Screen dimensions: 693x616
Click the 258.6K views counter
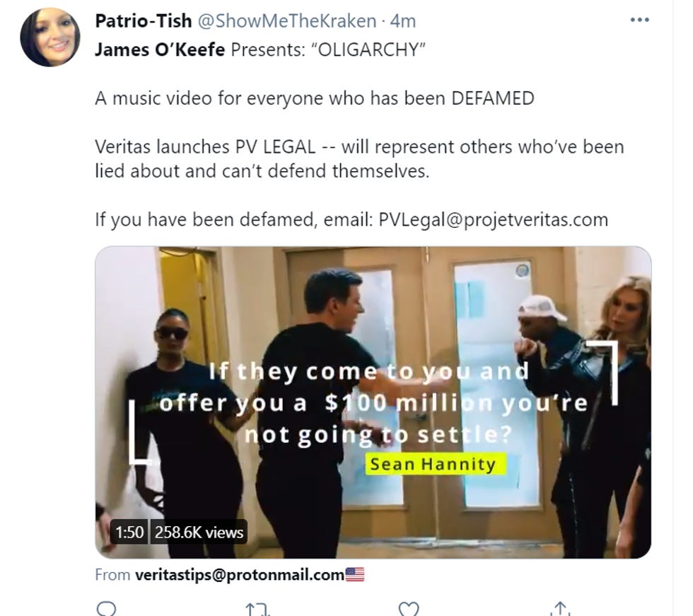pyautogui.click(x=199, y=532)
